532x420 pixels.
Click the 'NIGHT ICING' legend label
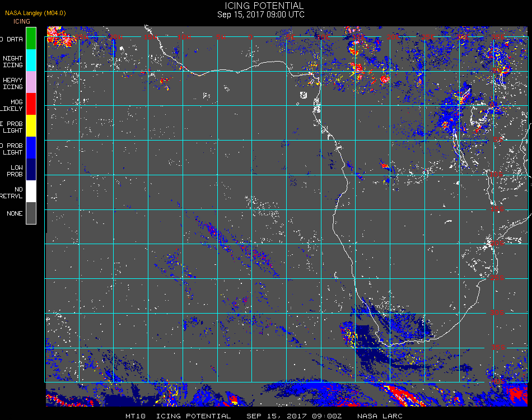pos(12,62)
